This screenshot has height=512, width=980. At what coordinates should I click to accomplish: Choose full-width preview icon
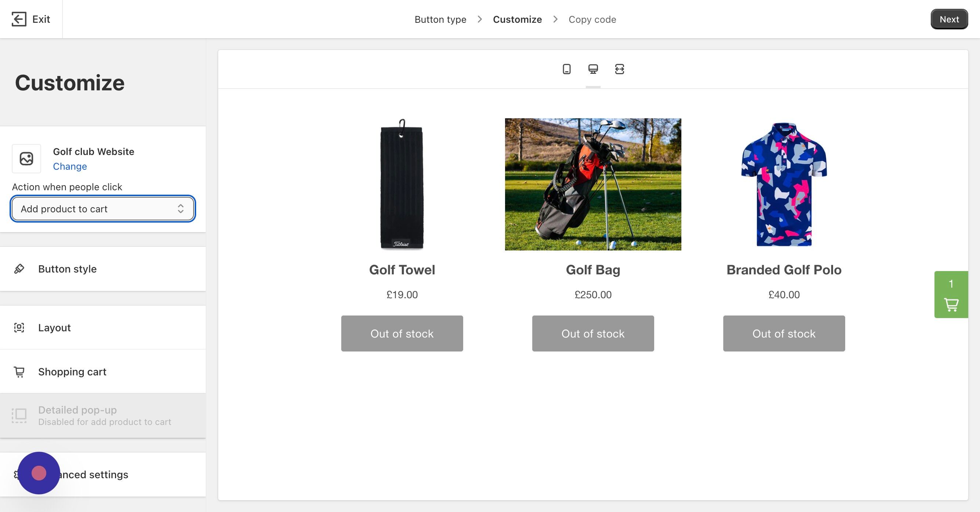point(619,69)
